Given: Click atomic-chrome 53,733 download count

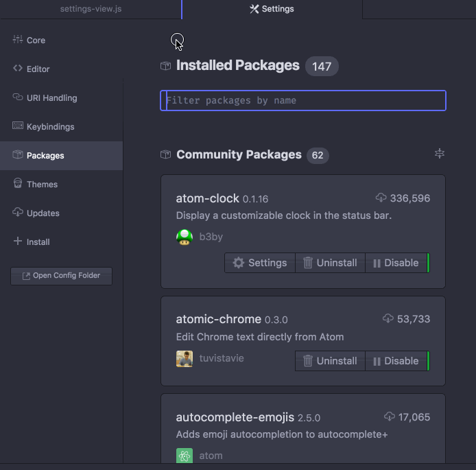Looking at the screenshot, I should pos(414,319).
